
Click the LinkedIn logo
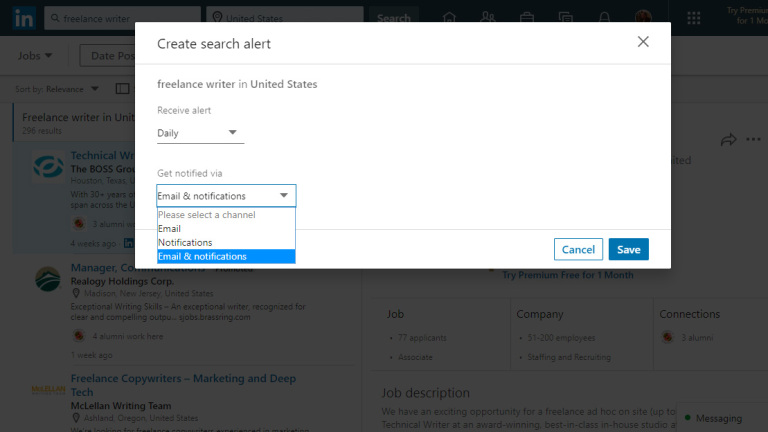coord(24,18)
